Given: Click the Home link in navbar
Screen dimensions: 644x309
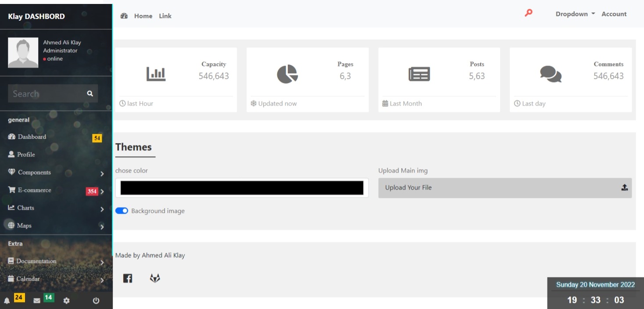Looking at the screenshot, I should pos(143,16).
